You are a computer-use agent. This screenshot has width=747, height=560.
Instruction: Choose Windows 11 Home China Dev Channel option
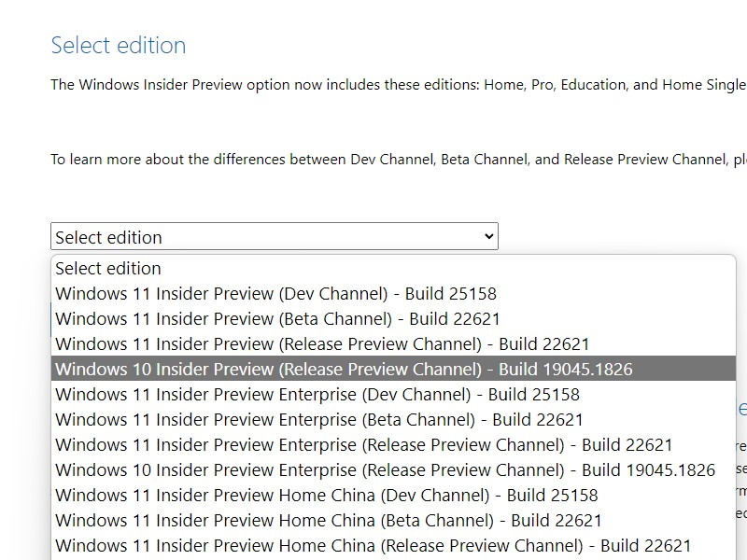[x=326, y=495]
